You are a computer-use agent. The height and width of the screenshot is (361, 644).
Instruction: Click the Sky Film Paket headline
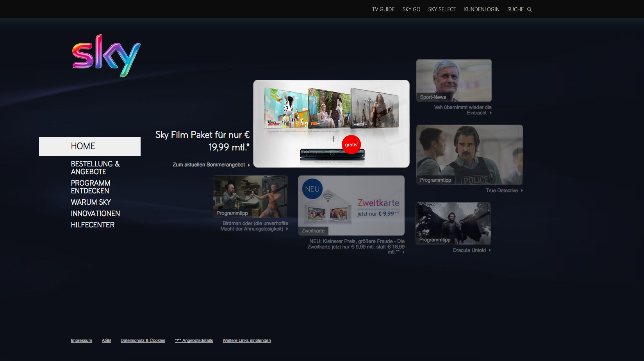point(202,141)
